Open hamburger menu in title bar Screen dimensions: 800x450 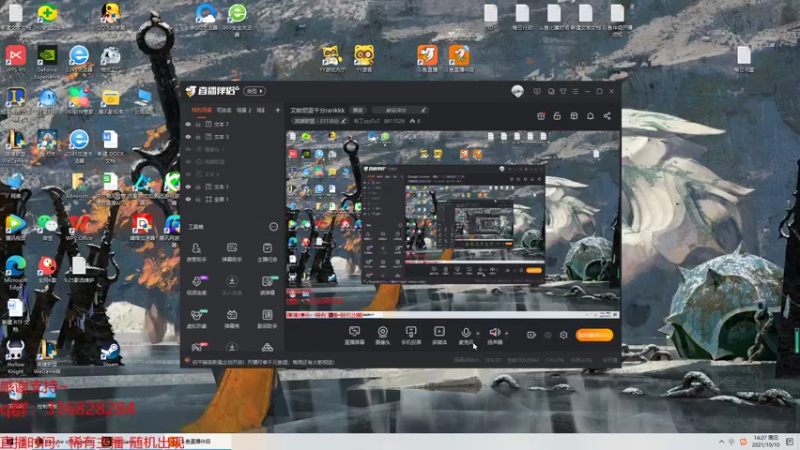pyautogui.click(x=576, y=91)
